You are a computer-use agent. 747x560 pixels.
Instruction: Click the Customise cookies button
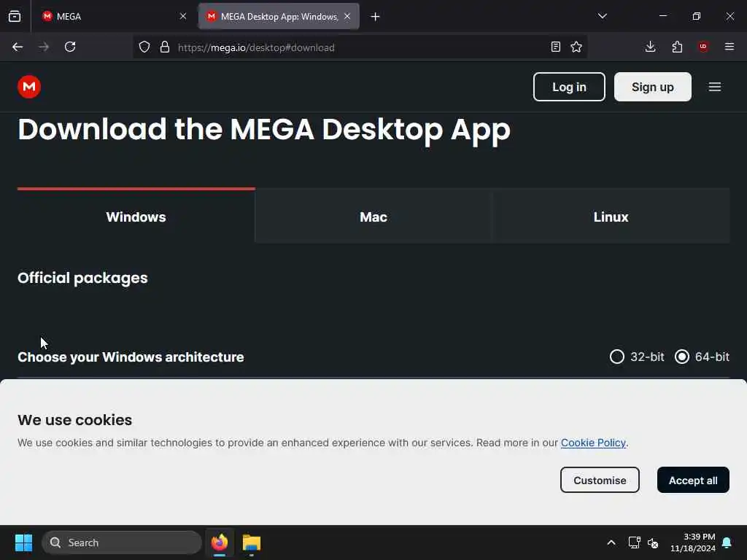pos(600,480)
